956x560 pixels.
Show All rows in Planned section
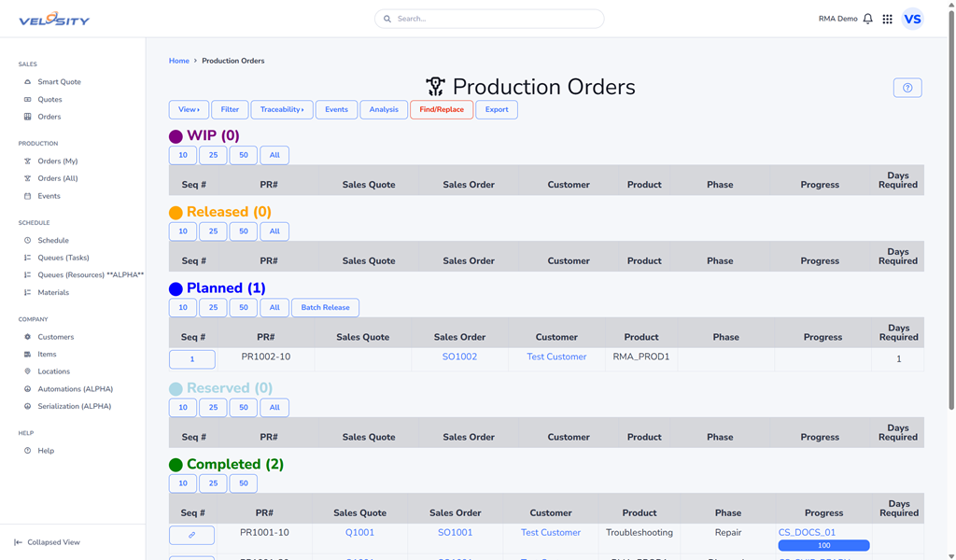[274, 307]
